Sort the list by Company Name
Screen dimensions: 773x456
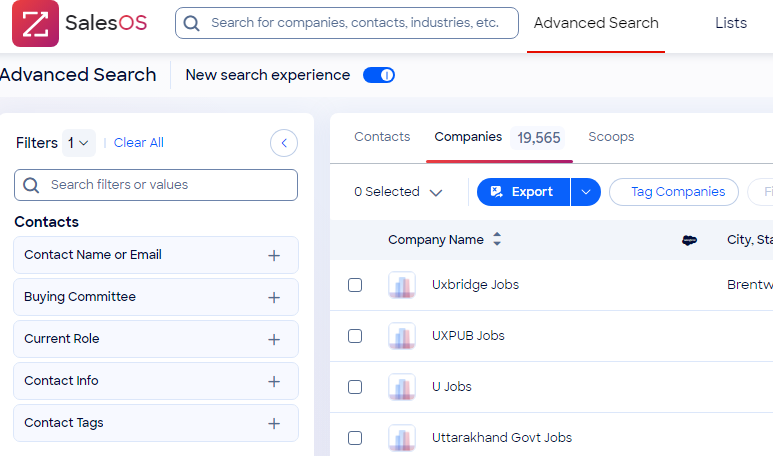coord(497,240)
